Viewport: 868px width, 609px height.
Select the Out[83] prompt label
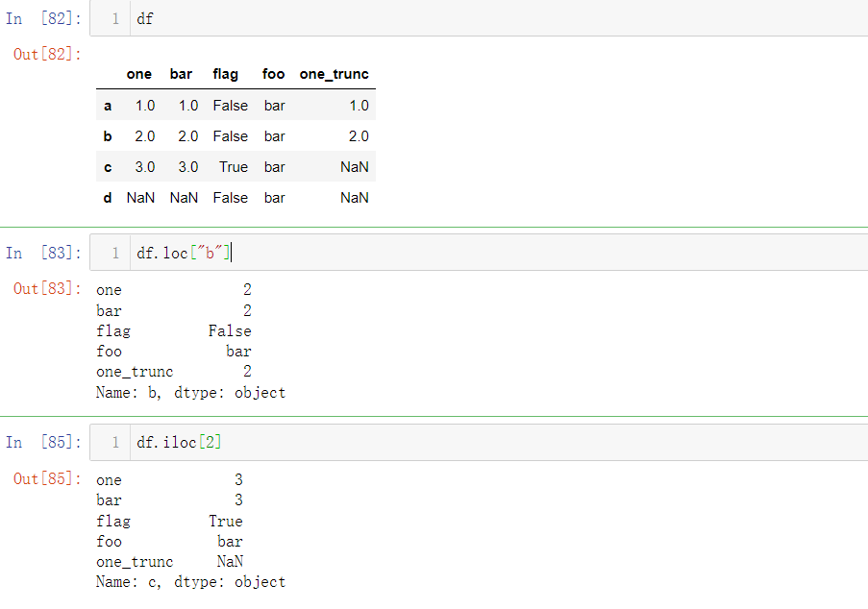tap(47, 289)
